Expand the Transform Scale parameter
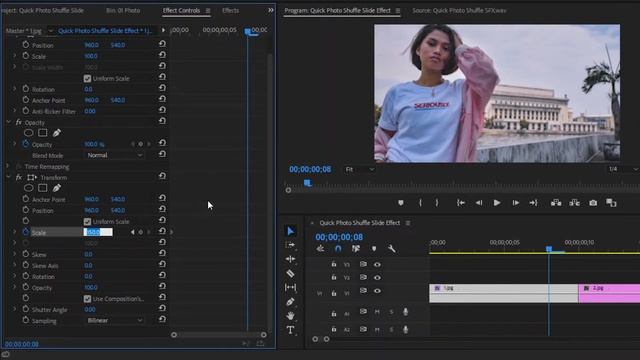The width and height of the screenshot is (640, 360). tap(15, 232)
